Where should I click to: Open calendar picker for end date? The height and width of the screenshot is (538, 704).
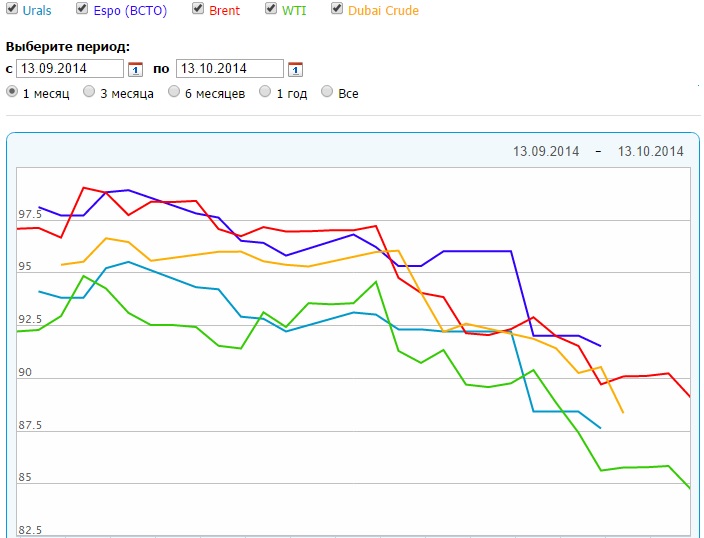(295, 69)
